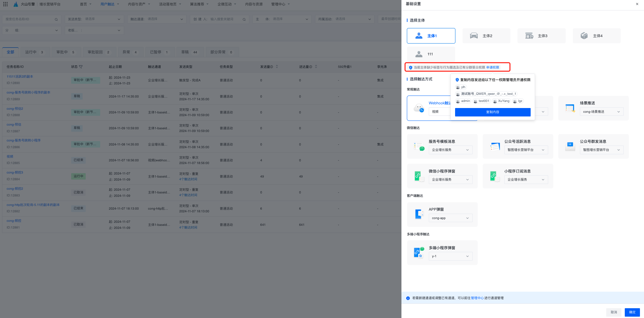Open 智图增长营销平台 dropdown under 公众号活跃消息
Screen dimensions: 644x318
[x=526, y=150]
